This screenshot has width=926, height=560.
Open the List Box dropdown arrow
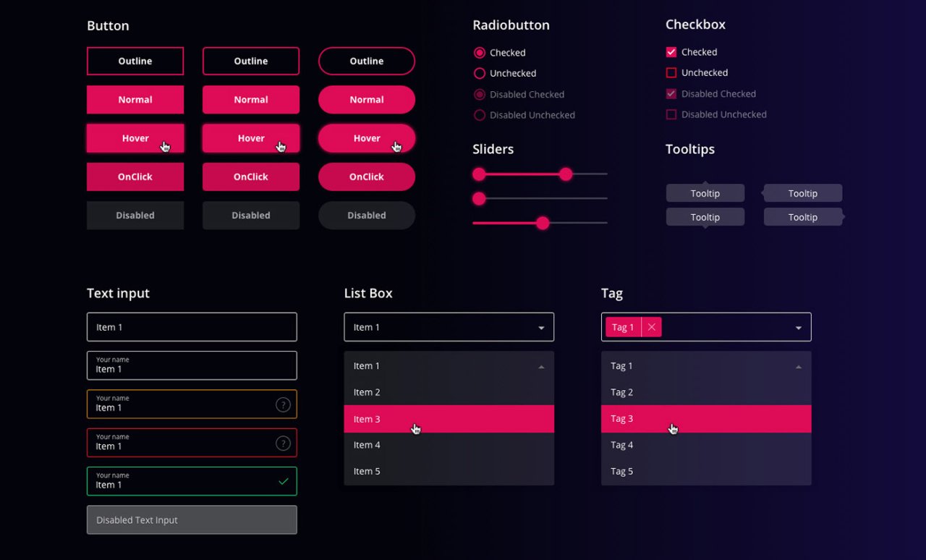[x=541, y=328]
